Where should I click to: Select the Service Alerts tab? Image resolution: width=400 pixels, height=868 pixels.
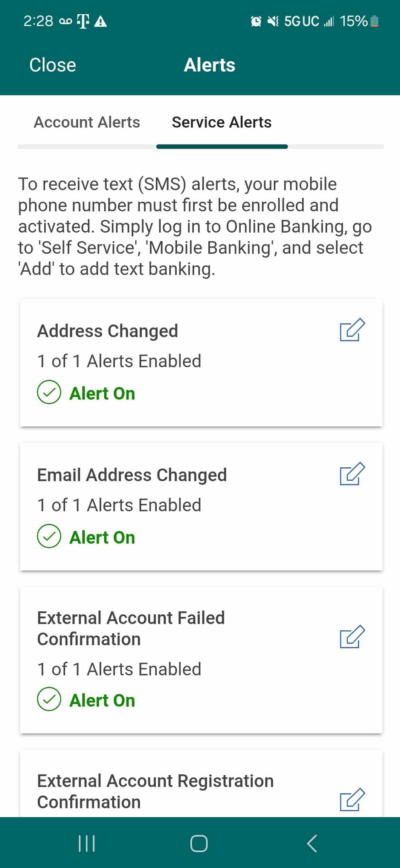pyautogui.click(x=221, y=122)
